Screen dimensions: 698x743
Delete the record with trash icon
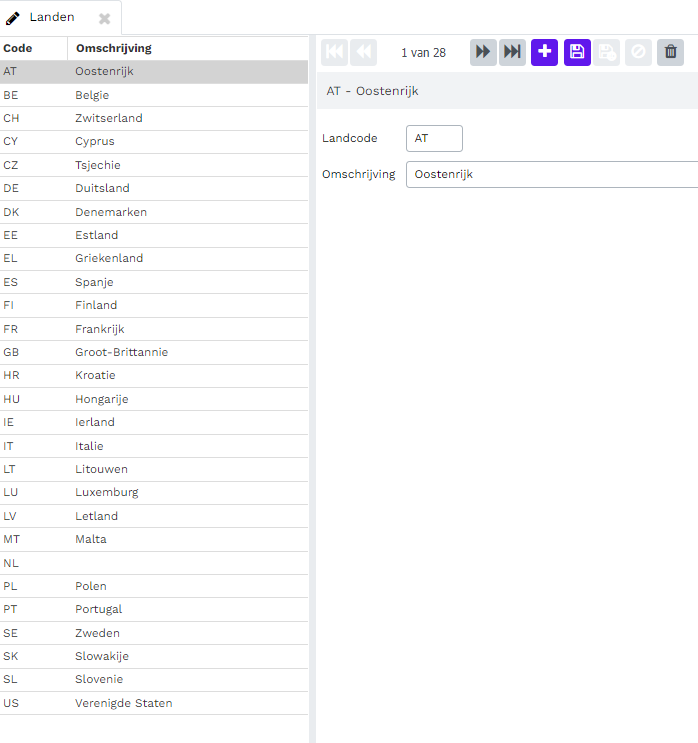[x=671, y=52]
